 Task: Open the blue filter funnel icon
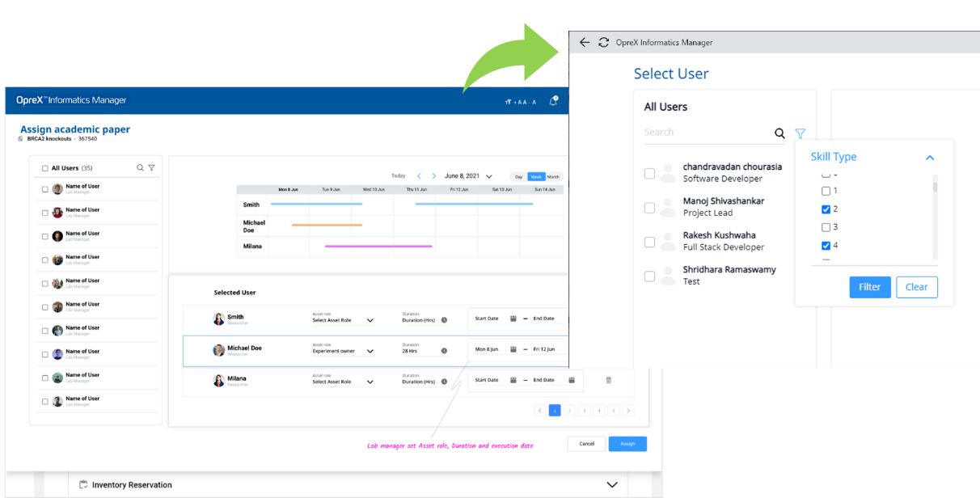click(x=800, y=133)
